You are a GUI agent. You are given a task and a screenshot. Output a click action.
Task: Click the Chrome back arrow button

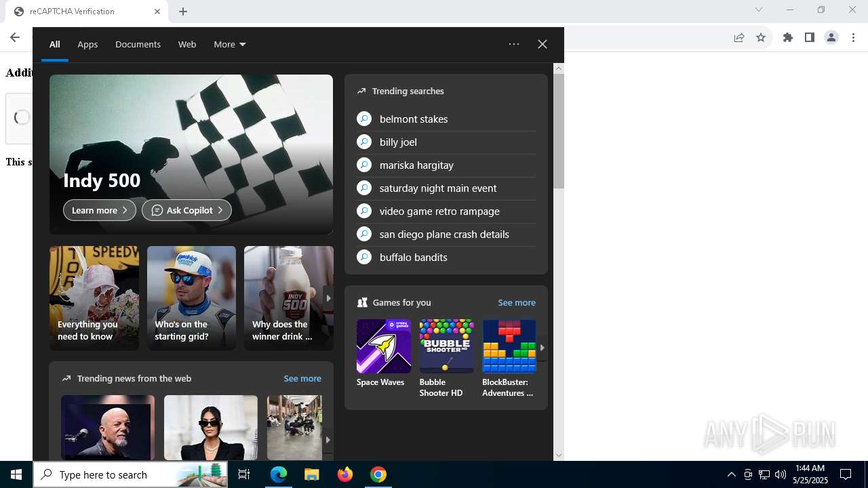pos(15,37)
